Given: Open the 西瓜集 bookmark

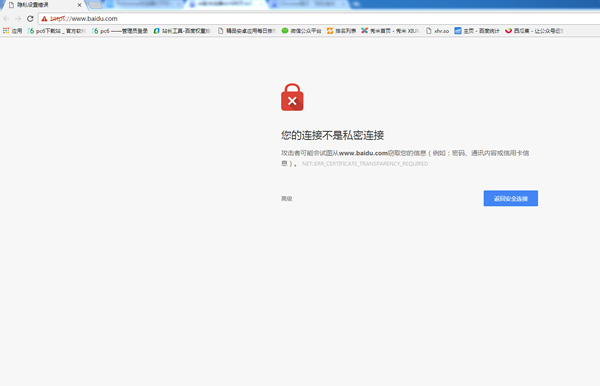Looking at the screenshot, I should [x=534, y=31].
